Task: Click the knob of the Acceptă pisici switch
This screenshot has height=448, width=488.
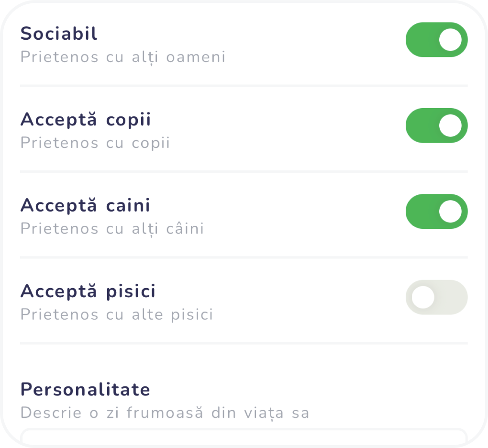Action: (x=423, y=297)
